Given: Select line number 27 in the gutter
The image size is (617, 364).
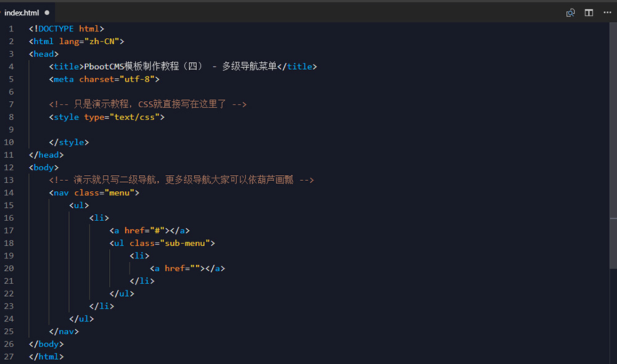Looking at the screenshot, I should click(9, 357).
